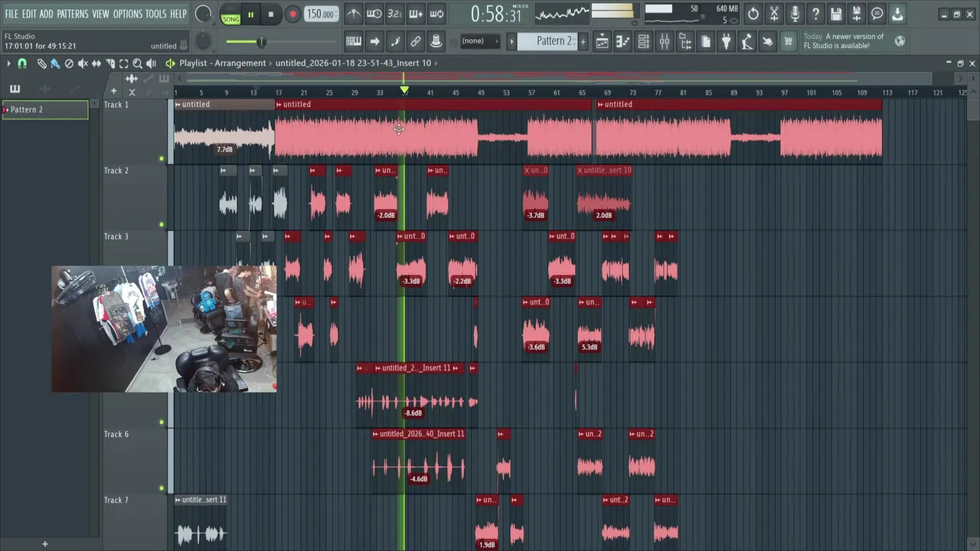Viewport: 980px width, 551px height.
Task: Click the undo history icon
Action: point(753,14)
